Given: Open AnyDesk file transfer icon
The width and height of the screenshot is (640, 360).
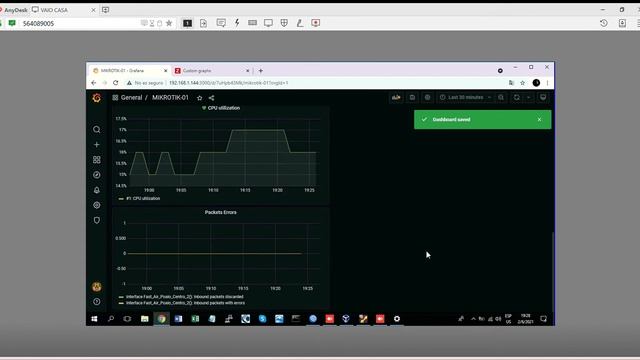Looking at the screenshot, I should [203, 23].
